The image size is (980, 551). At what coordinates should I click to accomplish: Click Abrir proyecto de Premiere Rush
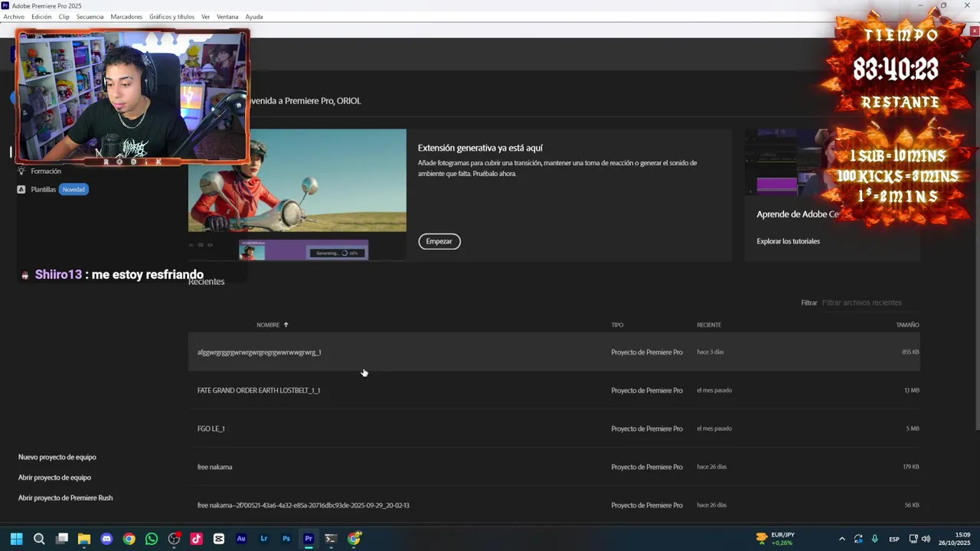[x=65, y=497]
